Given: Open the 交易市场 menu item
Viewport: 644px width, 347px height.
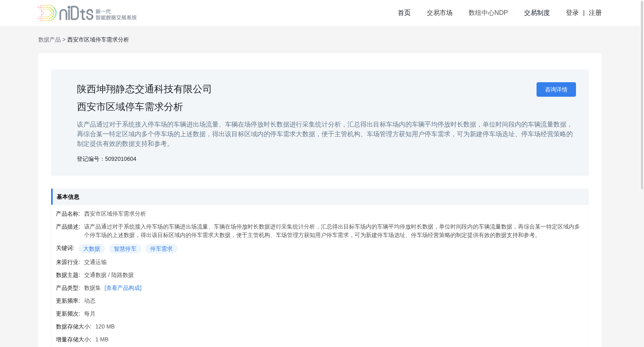Looking at the screenshot, I should tap(440, 13).
